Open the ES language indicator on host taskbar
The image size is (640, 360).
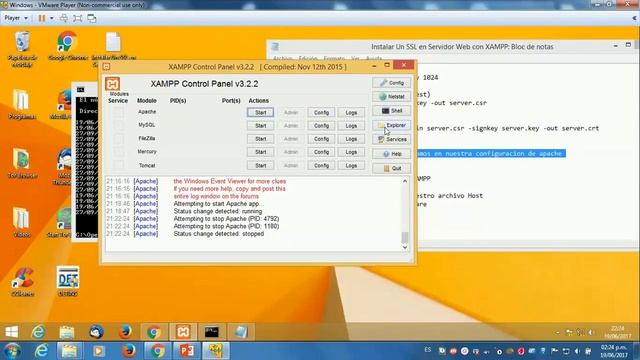(427, 350)
